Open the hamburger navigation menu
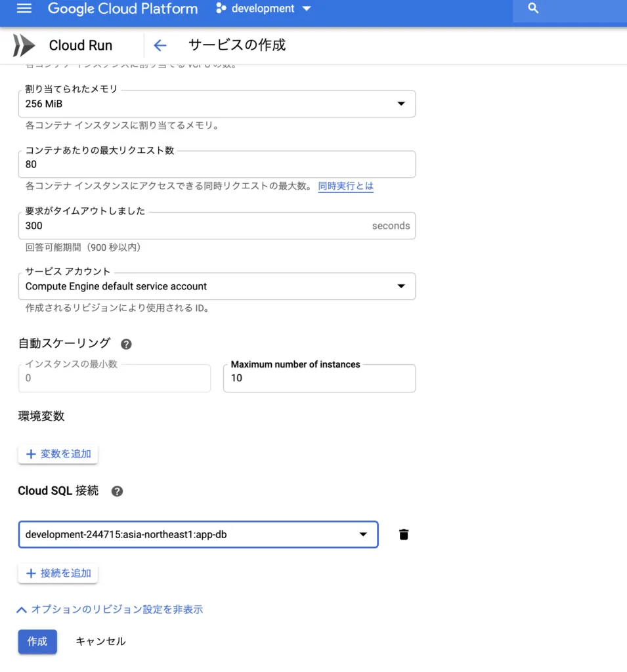This screenshot has height=672, width=627. tap(24, 8)
